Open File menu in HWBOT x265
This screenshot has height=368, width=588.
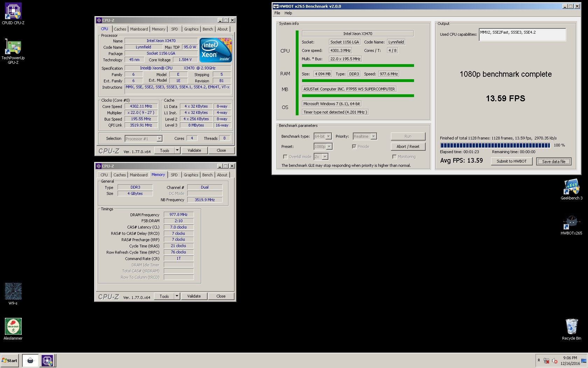pos(277,13)
